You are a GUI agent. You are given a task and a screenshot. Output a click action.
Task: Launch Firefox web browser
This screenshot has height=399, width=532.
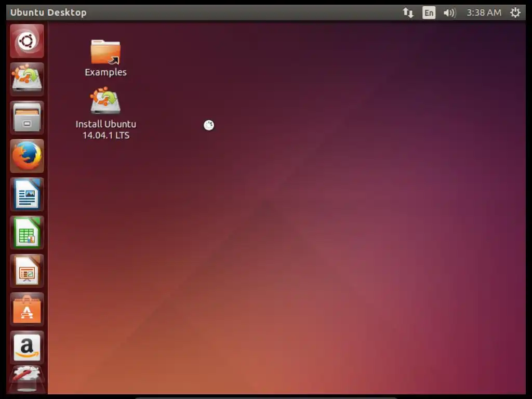27,156
